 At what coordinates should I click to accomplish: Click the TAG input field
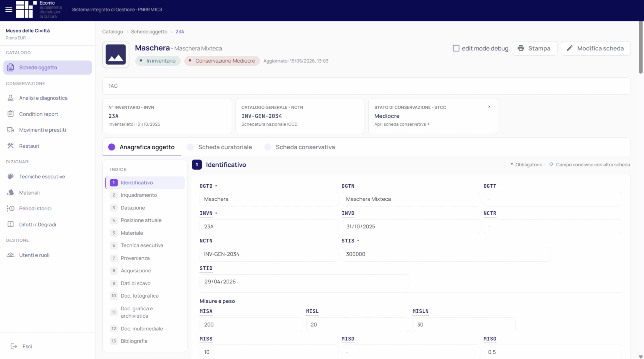point(366,86)
